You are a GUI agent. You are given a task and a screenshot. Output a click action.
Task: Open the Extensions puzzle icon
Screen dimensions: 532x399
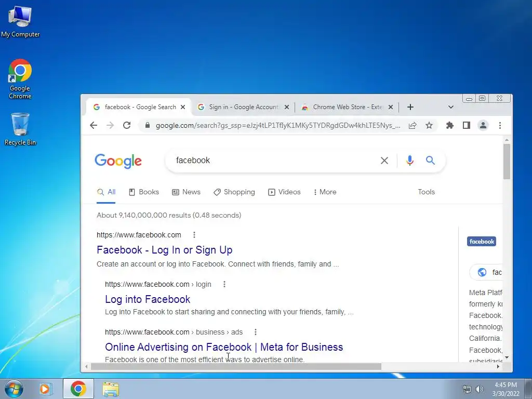pos(450,126)
